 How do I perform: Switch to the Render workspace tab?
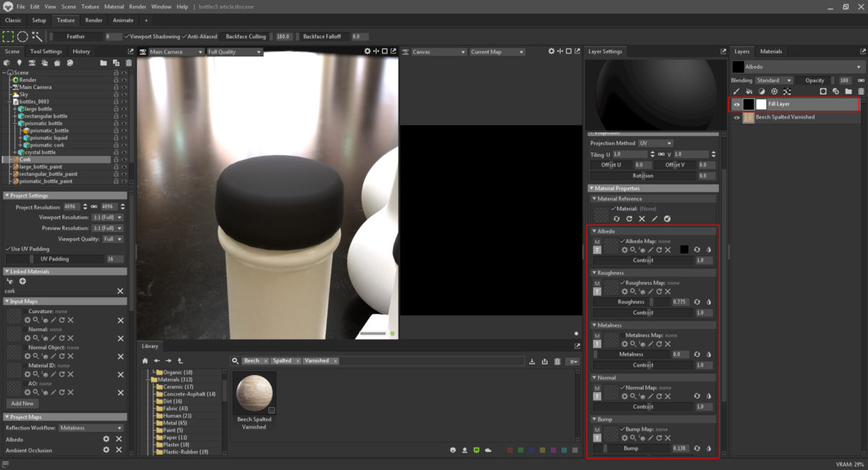(x=93, y=20)
